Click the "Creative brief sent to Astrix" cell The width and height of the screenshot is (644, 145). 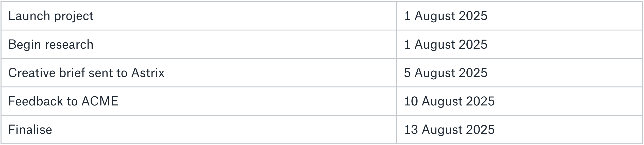pyautogui.click(x=199, y=72)
